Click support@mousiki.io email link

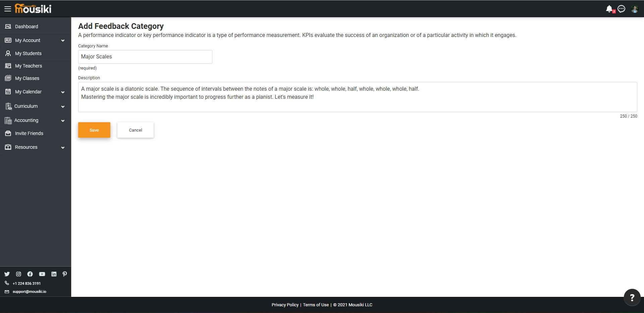pos(30,292)
